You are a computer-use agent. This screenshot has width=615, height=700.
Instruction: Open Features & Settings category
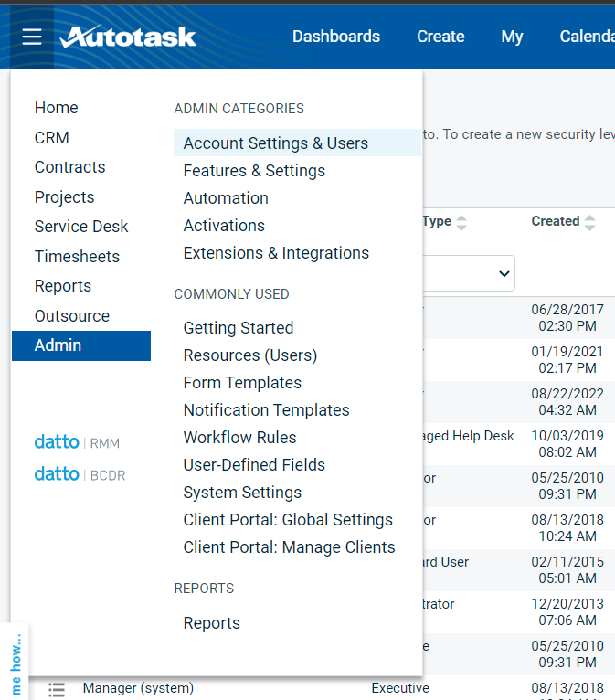[x=254, y=171]
